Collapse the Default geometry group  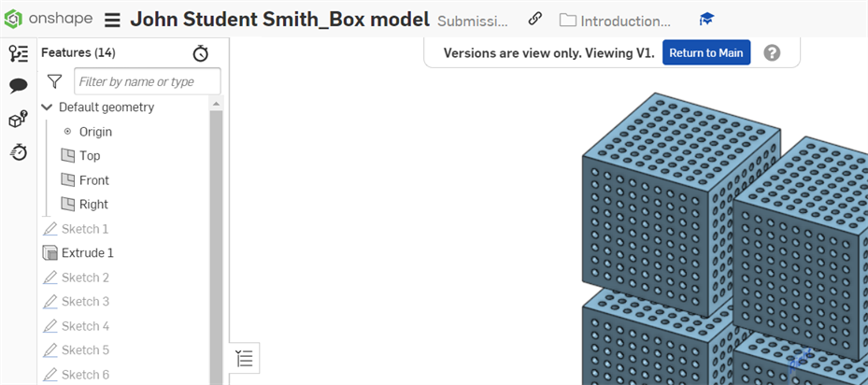pyautogui.click(x=47, y=107)
